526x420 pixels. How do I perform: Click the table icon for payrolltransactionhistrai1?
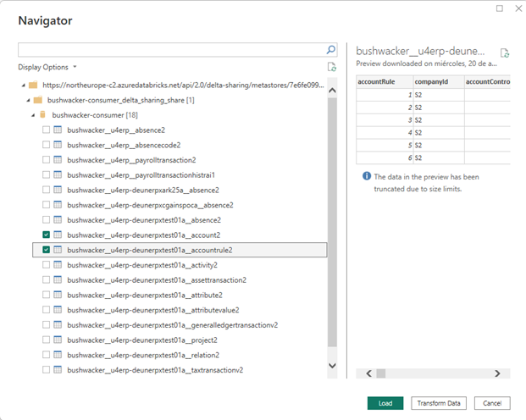click(x=58, y=174)
